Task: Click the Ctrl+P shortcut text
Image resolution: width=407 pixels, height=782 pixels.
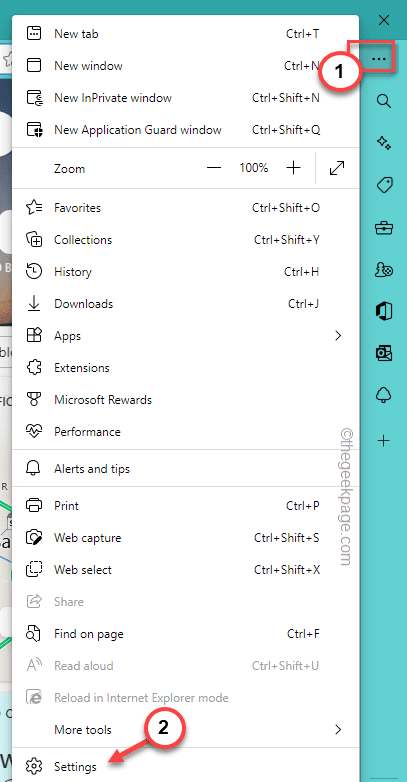Action: pos(303,506)
